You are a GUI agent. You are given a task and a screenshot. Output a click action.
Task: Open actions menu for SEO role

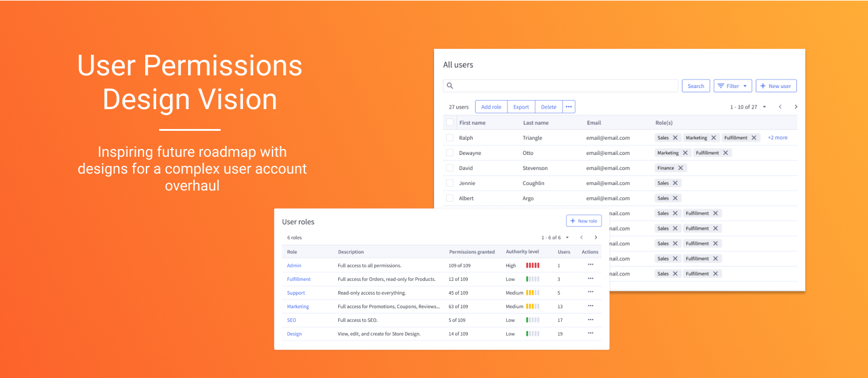tap(590, 320)
